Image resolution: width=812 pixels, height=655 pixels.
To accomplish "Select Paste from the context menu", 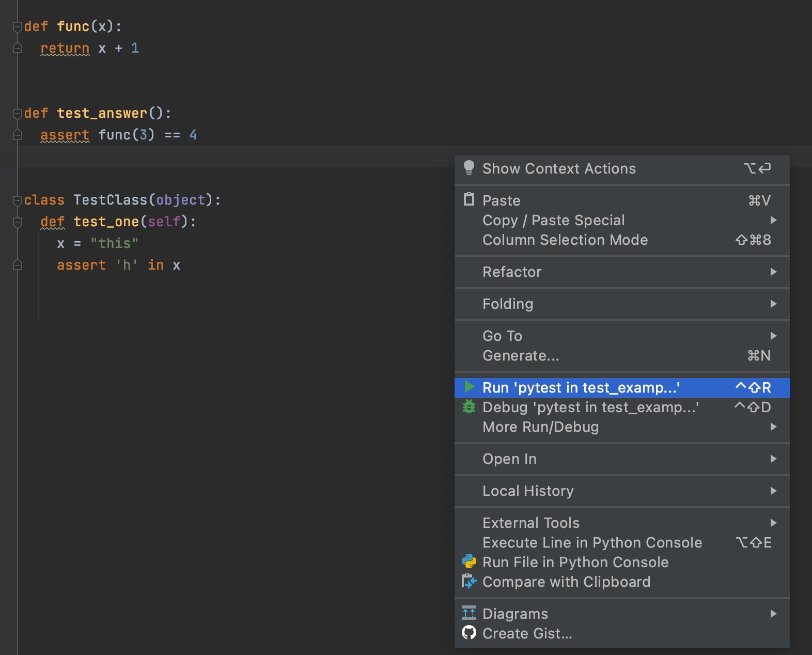I will click(x=622, y=200).
